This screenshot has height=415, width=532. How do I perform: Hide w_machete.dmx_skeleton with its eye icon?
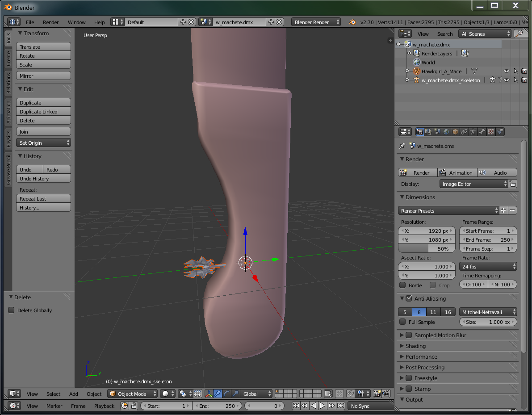click(x=506, y=80)
